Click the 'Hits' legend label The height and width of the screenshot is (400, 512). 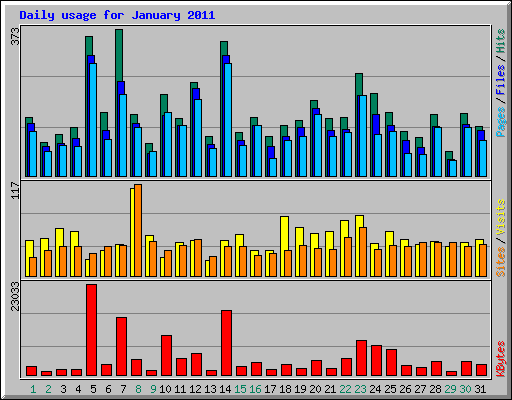pyautogui.click(x=501, y=41)
